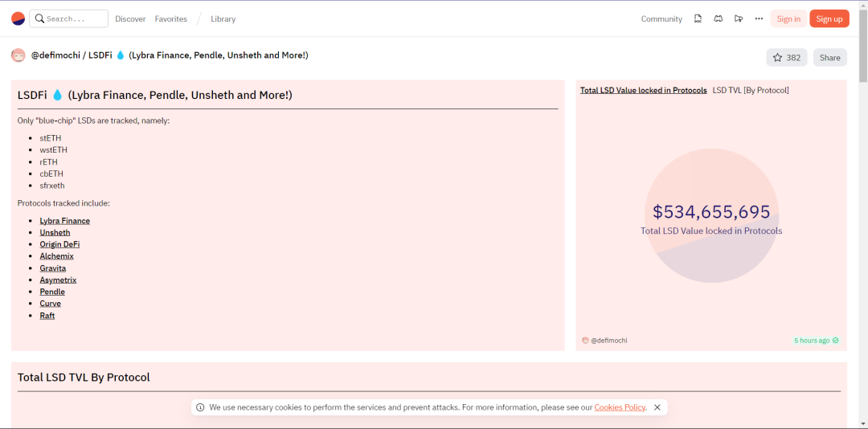Open the Discover menu item

pyautogui.click(x=130, y=18)
